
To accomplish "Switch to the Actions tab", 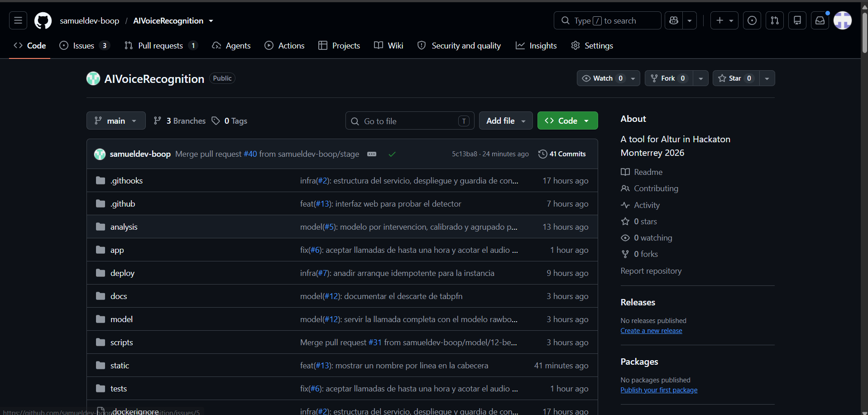I will 284,46.
